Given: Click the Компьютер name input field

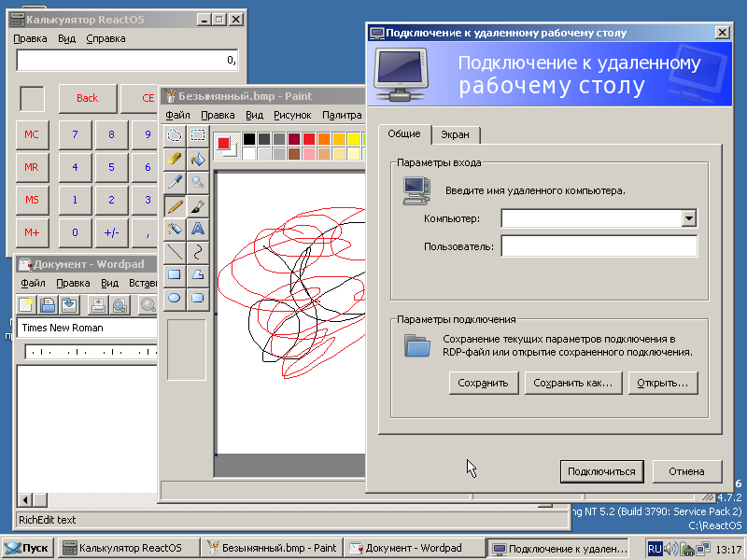Looking at the screenshot, I should click(x=592, y=218).
